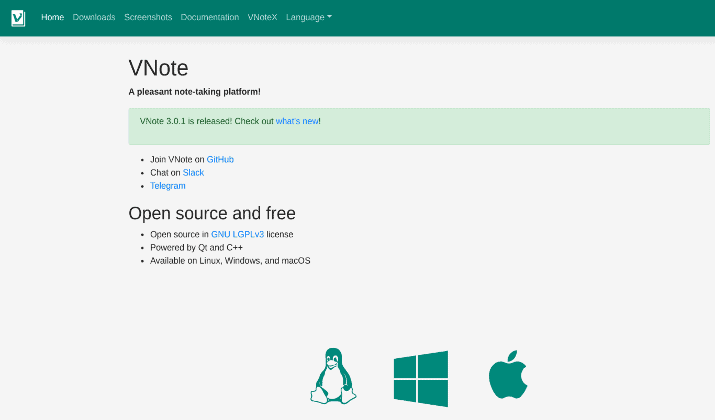Visit the VNoteX nav link
The height and width of the screenshot is (420, 715).
pyautogui.click(x=262, y=17)
